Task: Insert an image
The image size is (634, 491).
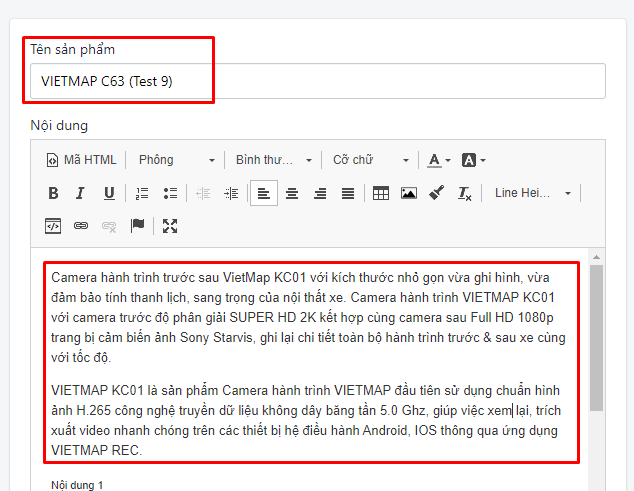Action: 409,193
